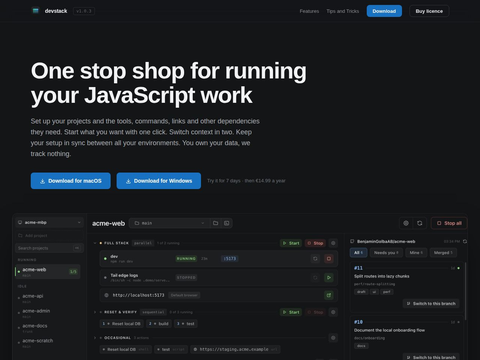The width and height of the screenshot is (480, 360).
Task: Start the FULL STACK group
Action: 291,243
